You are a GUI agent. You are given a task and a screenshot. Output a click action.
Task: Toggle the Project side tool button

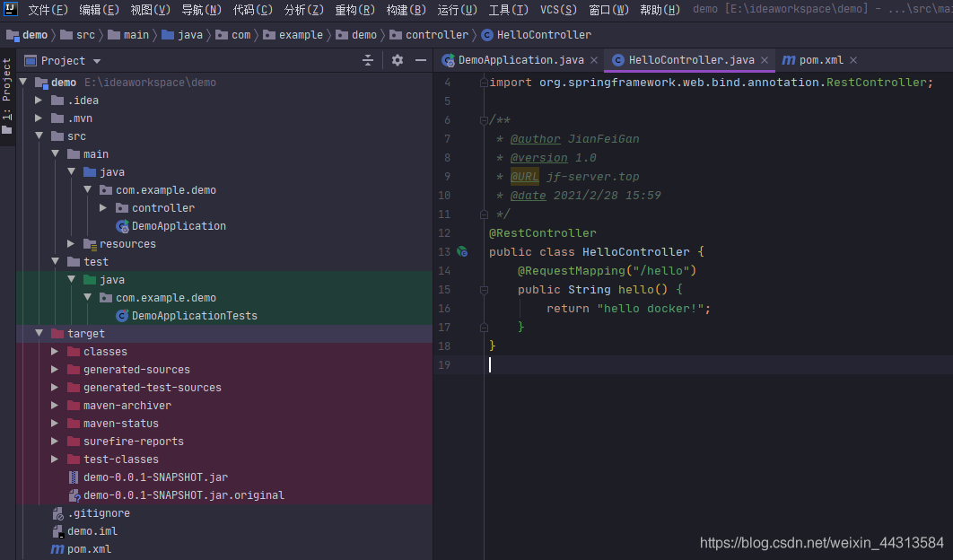tap(6, 97)
